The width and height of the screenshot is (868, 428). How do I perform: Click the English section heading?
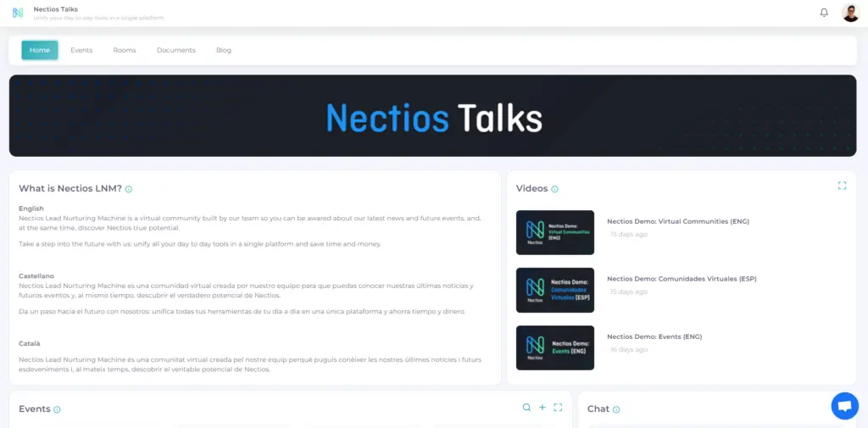pos(31,208)
